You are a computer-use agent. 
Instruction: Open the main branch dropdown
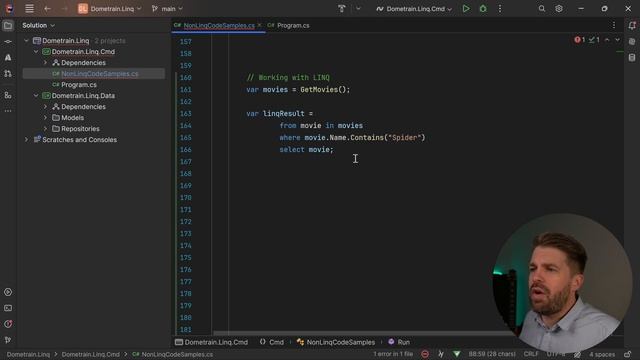pos(167,9)
